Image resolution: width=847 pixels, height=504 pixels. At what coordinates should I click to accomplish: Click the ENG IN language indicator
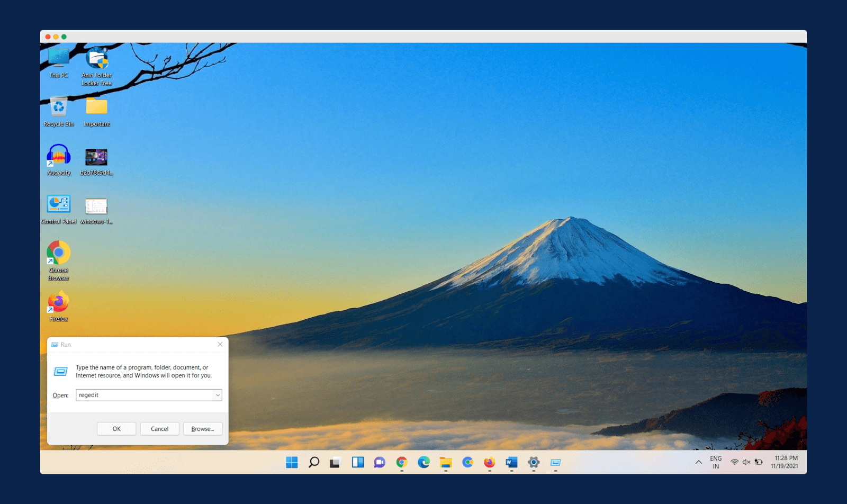click(x=716, y=462)
